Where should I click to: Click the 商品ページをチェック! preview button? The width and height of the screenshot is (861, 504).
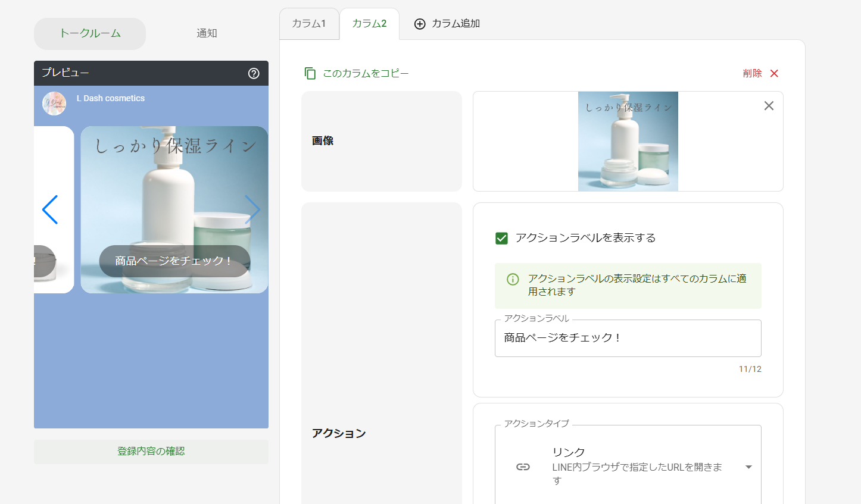(x=174, y=261)
